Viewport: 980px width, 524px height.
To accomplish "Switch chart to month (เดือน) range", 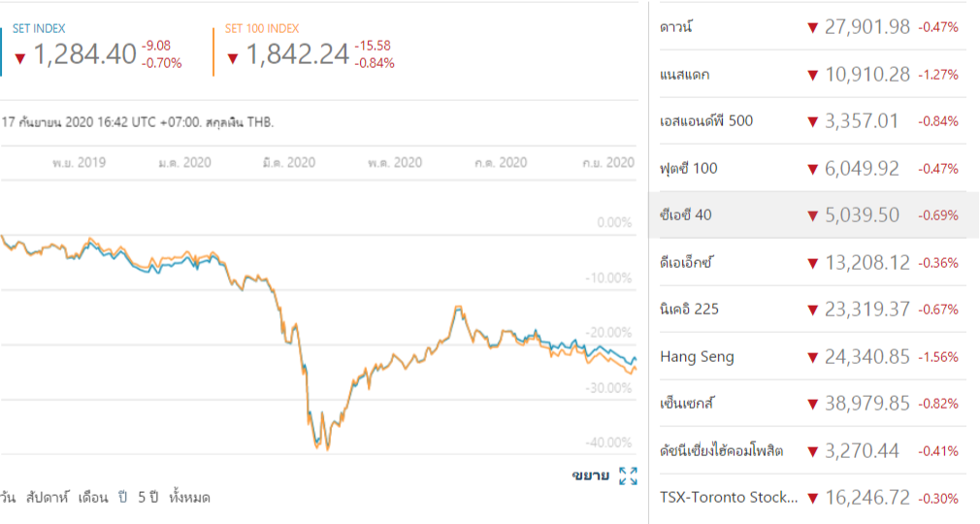I will [x=93, y=498].
